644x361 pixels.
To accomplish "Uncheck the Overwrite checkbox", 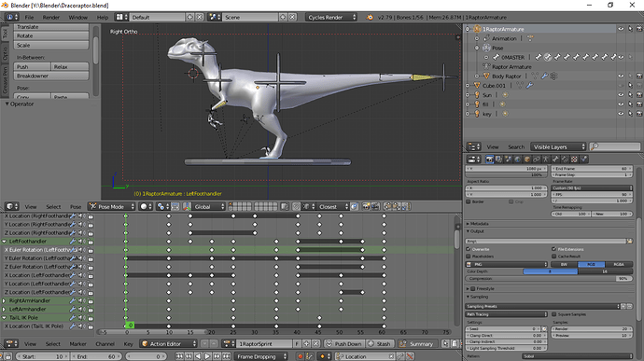I will tap(469, 249).
